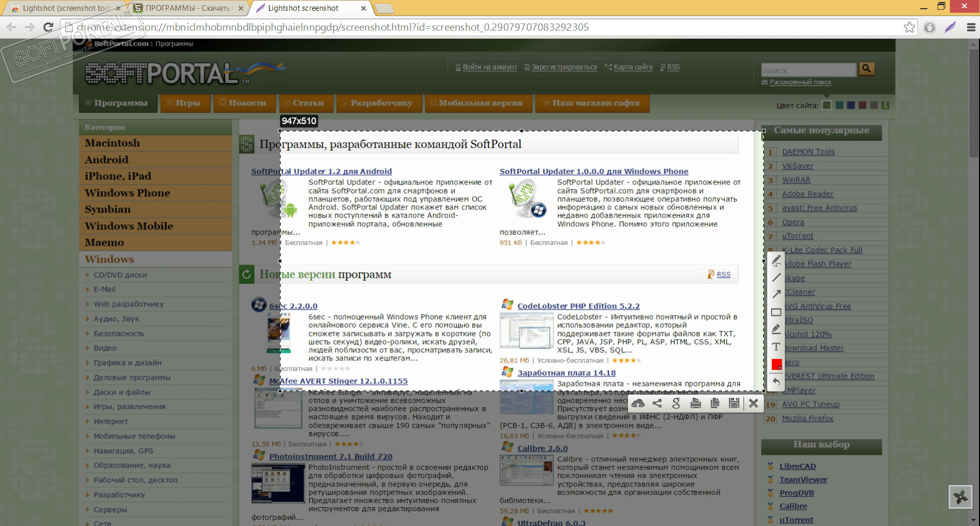The height and width of the screenshot is (526, 980).
Task: Close the 'Lightshot screenshot' tab
Action: pyautogui.click(x=363, y=8)
